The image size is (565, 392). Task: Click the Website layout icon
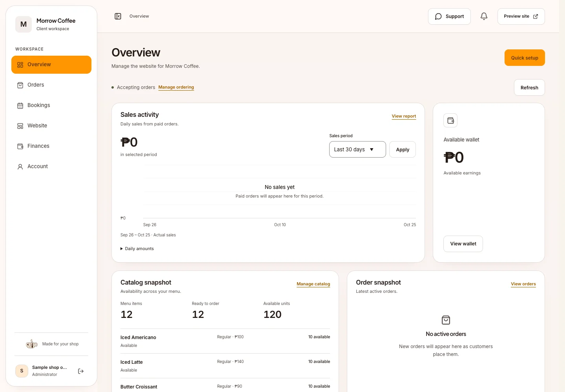[20, 126]
